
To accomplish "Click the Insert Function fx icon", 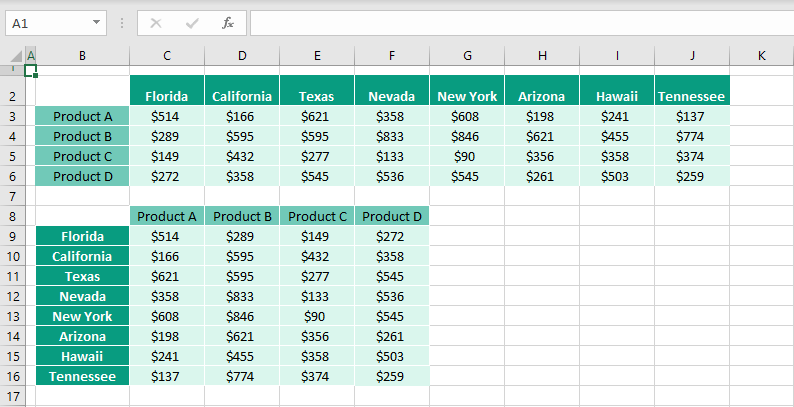I will pos(228,22).
